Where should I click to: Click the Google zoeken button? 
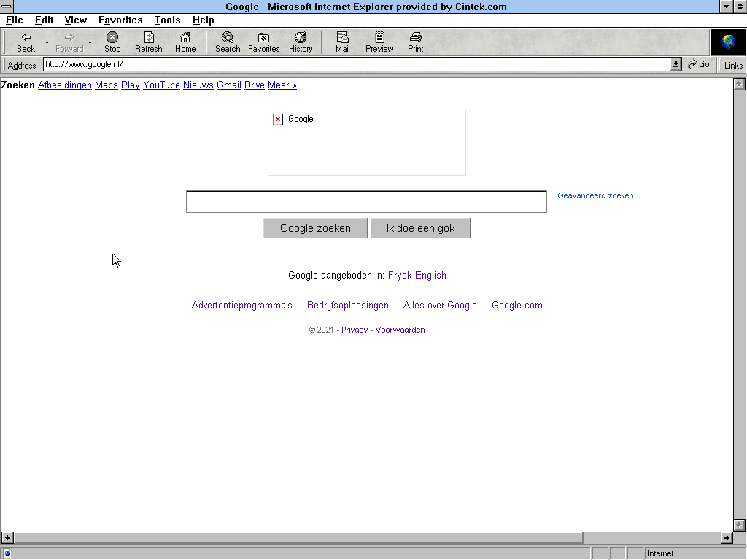pos(315,228)
